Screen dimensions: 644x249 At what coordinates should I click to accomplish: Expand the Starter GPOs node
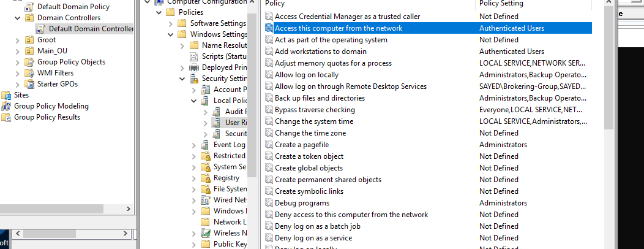point(17,84)
